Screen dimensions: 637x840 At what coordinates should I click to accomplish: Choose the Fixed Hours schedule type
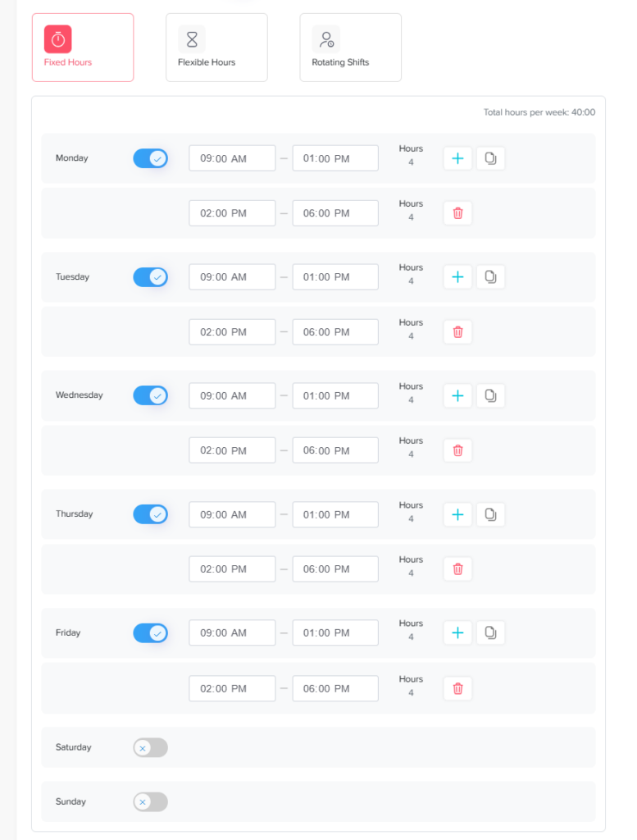(x=83, y=48)
